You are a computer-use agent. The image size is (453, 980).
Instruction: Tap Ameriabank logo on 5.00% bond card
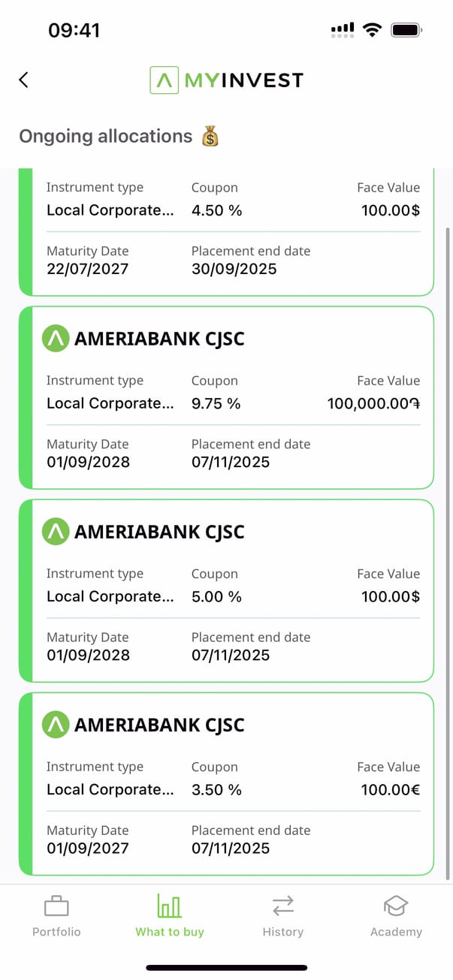[56, 532]
